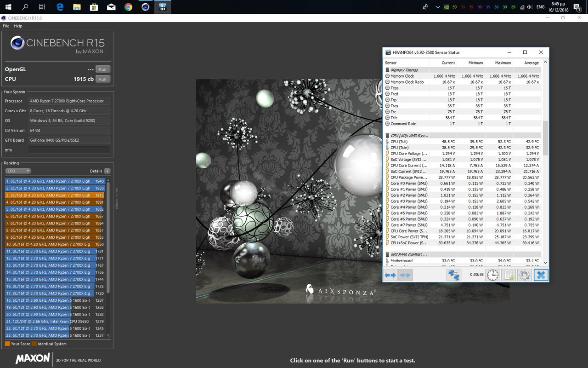The width and height of the screenshot is (588, 368).
Task: Open the People icon in the system tray
Action: (425, 7)
